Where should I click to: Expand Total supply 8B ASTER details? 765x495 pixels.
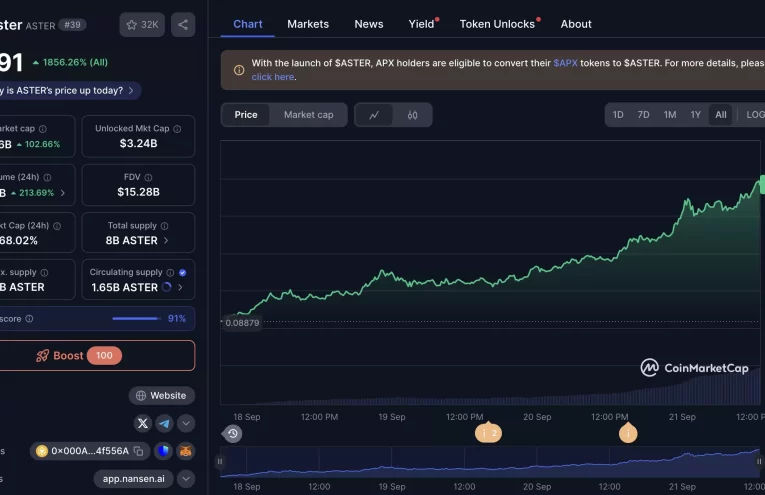(166, 240)
